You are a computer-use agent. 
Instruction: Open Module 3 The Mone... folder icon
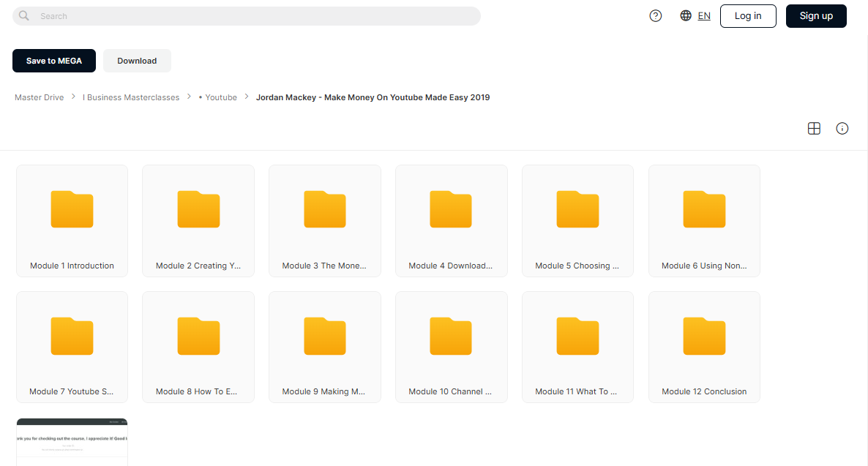tap(325, 209)
